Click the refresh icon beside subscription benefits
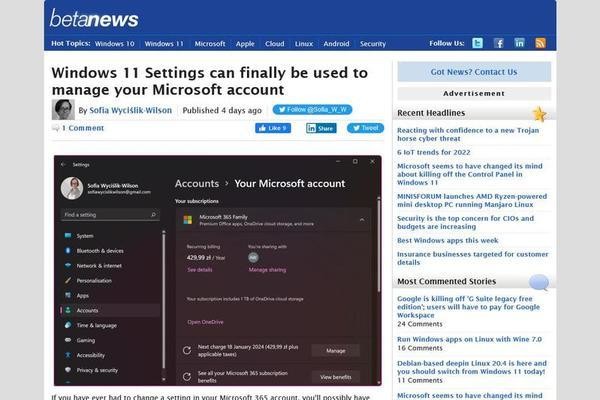 [187, 377]
